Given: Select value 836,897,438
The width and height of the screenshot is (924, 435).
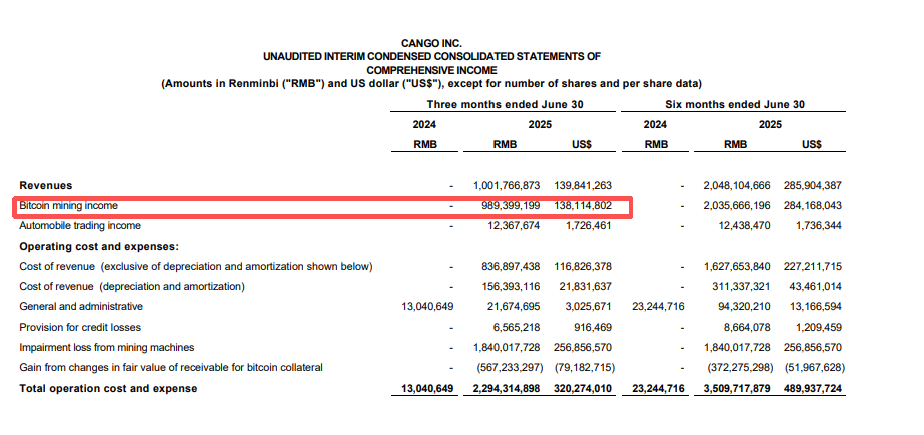Looking at the screenshot, I should (510, 266).
